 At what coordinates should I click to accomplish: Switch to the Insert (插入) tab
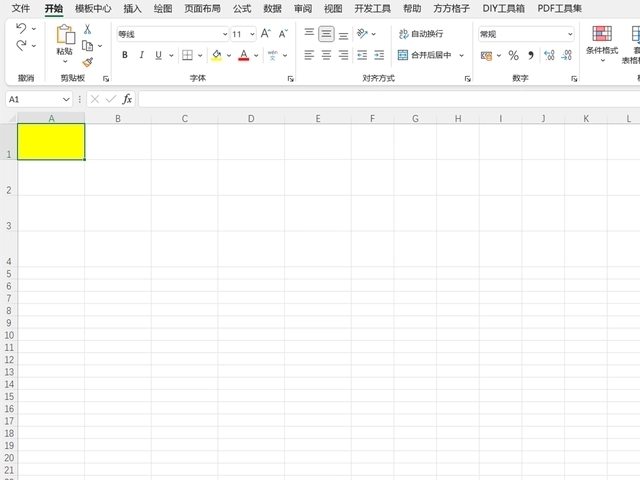click(132, 9)
